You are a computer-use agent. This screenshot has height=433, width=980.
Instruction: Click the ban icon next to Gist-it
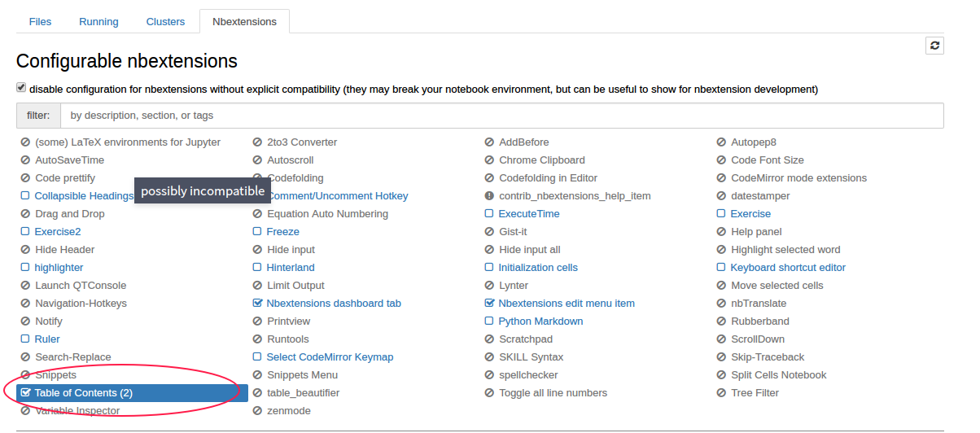pyautogui.click(x=489, y=232)
